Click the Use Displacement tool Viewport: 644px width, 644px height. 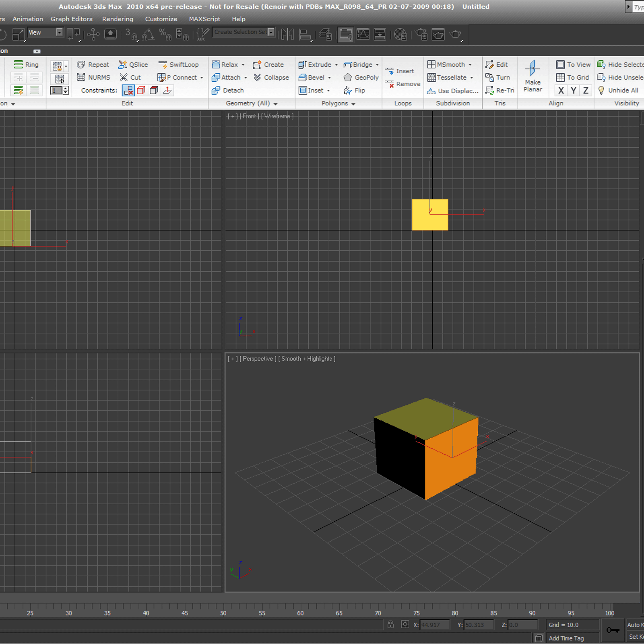[453, 91]
